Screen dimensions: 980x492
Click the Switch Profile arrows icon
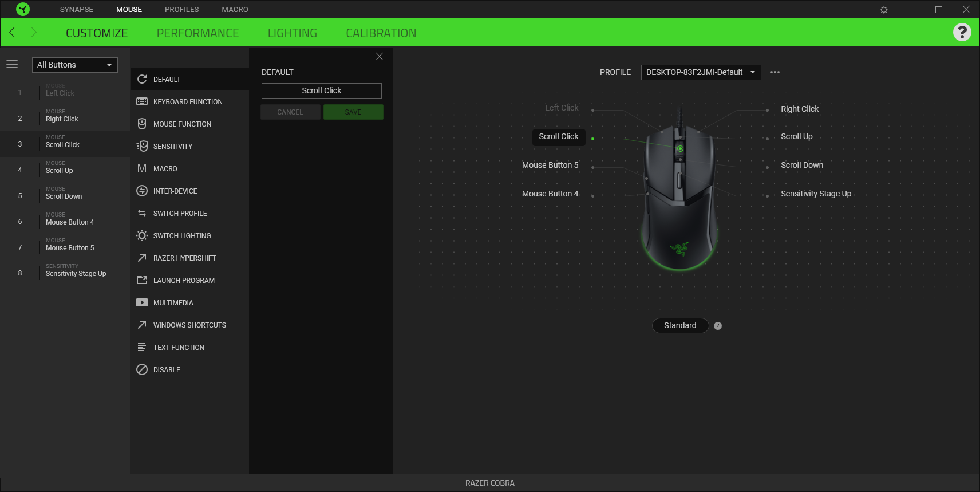coord(142,213)
